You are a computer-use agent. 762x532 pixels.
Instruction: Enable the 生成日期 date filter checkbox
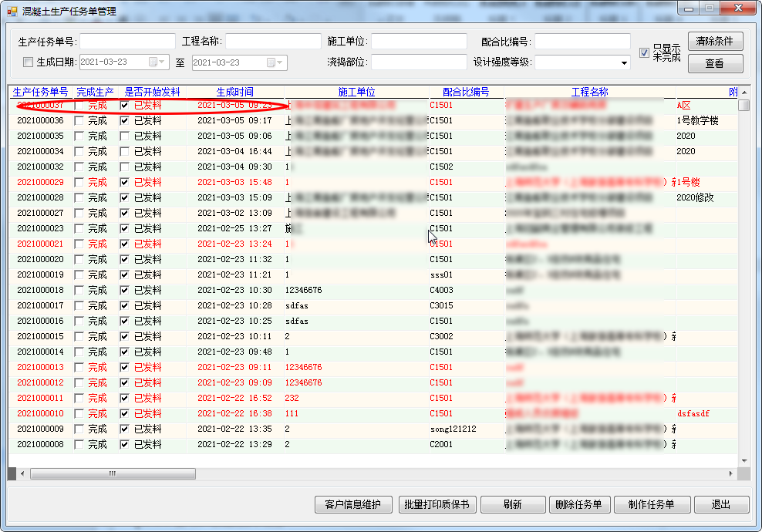[x=29, y=62]
